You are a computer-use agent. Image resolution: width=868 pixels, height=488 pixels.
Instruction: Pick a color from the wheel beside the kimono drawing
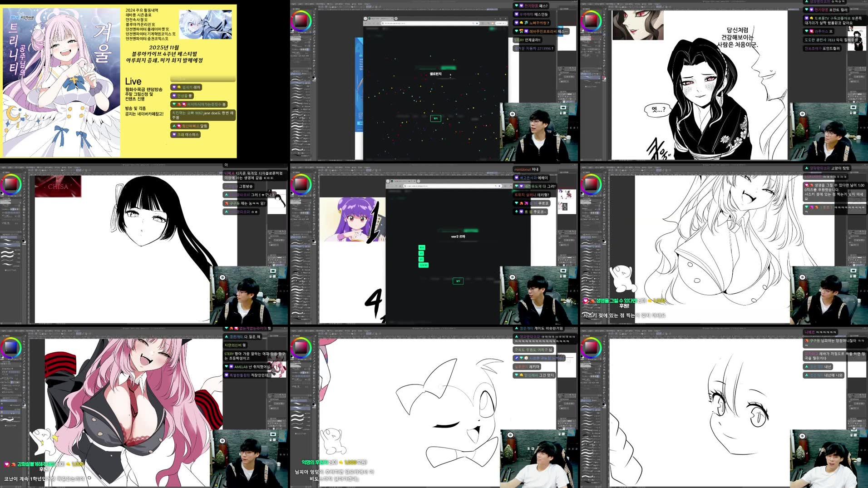(x=591, y=21)
